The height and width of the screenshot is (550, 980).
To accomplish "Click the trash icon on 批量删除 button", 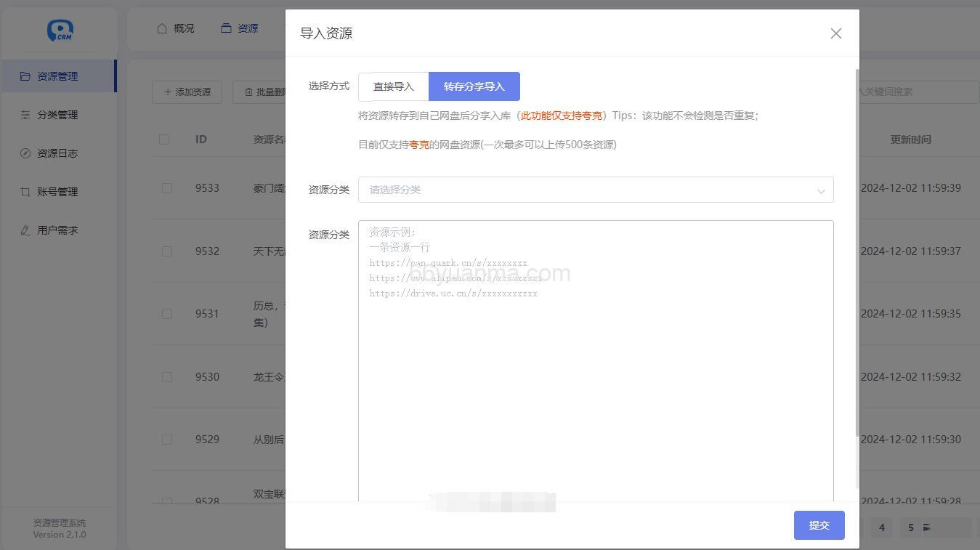I will 248,92.
